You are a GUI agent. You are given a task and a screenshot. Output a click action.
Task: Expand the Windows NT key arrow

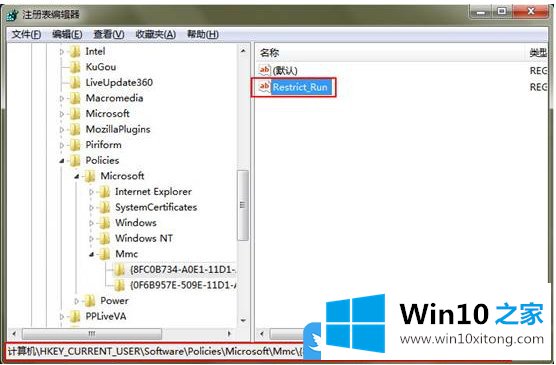tap(91, 239)
